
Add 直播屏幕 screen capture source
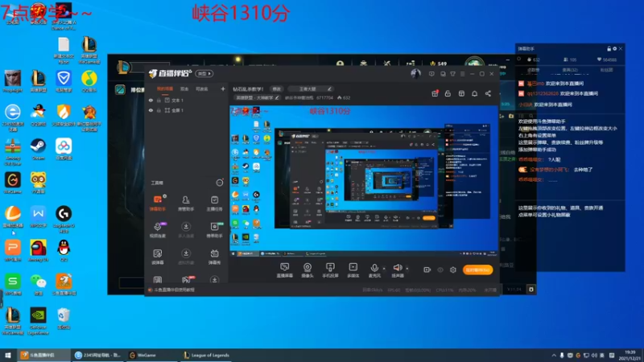click(284, 270)
